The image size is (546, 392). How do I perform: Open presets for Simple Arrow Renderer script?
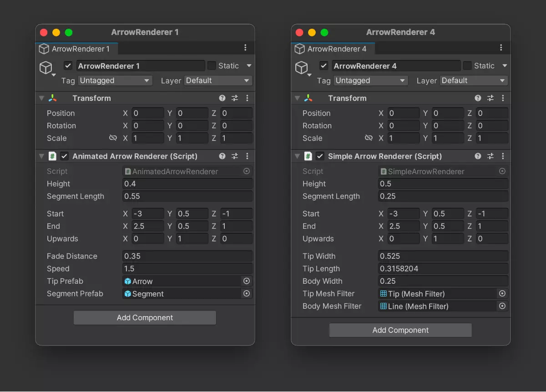(490, 156)
